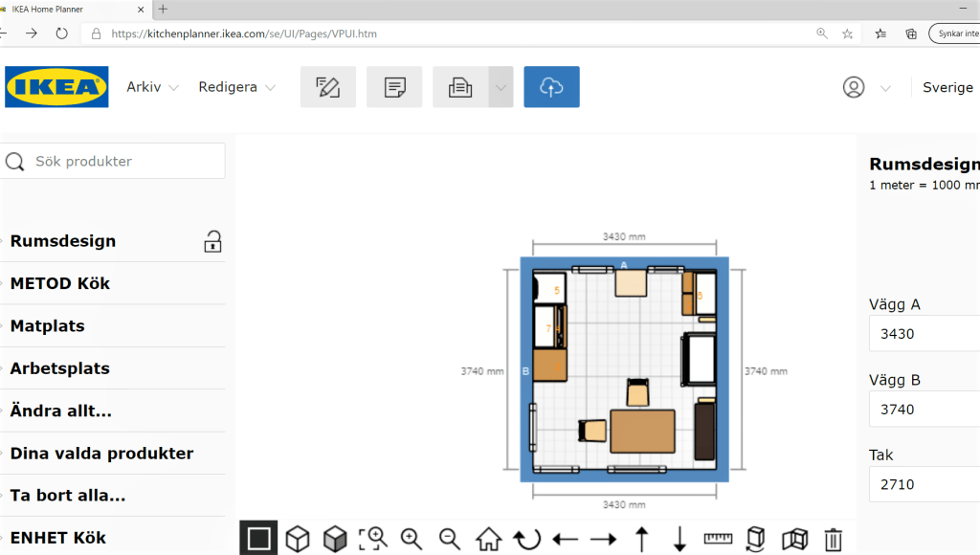Open the Matplats product category
The image size is (980, 555).
(47, 326)
